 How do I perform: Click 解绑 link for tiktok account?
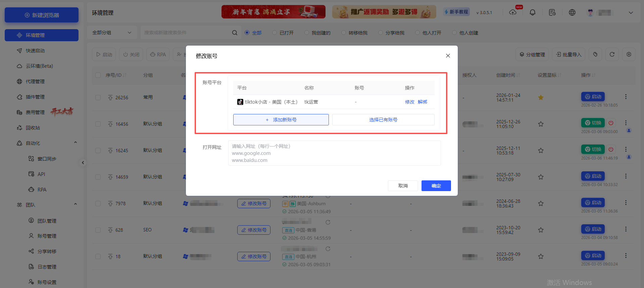click(422, 102)
